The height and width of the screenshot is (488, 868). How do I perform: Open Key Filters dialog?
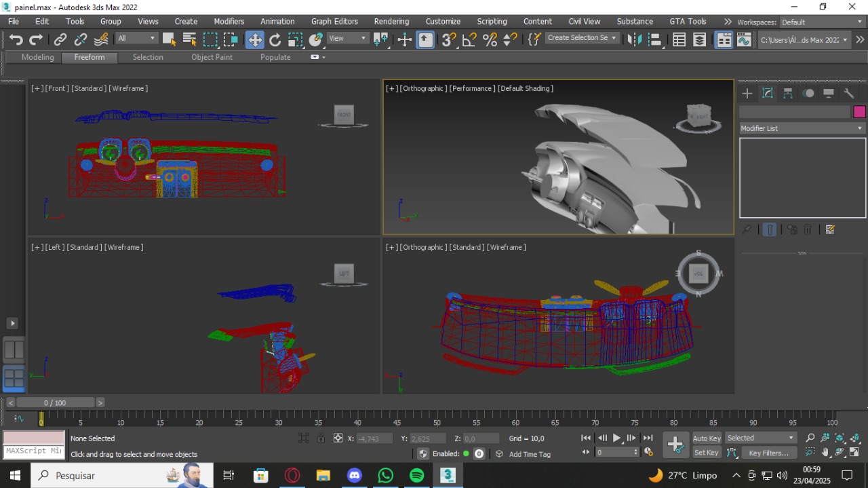[769, 453]
